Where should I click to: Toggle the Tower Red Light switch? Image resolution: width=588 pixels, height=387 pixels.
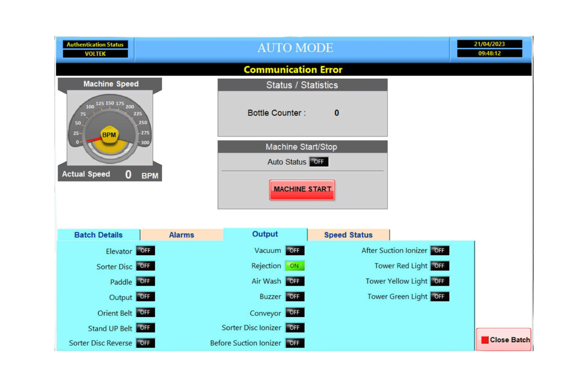(440, 266)
